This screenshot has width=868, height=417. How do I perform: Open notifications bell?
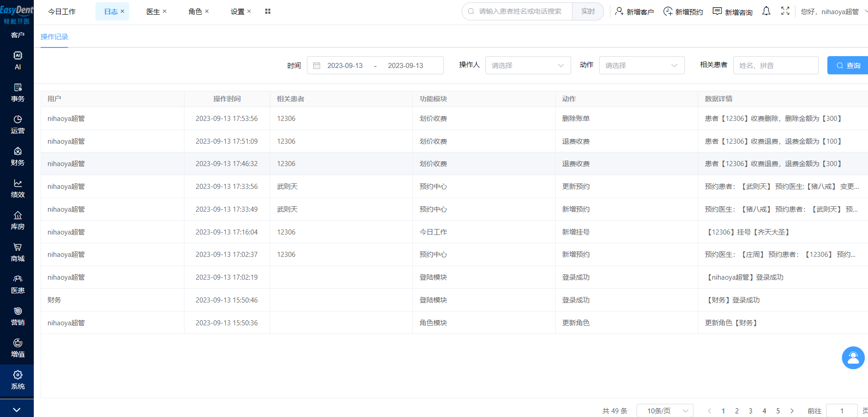(766, 11)
